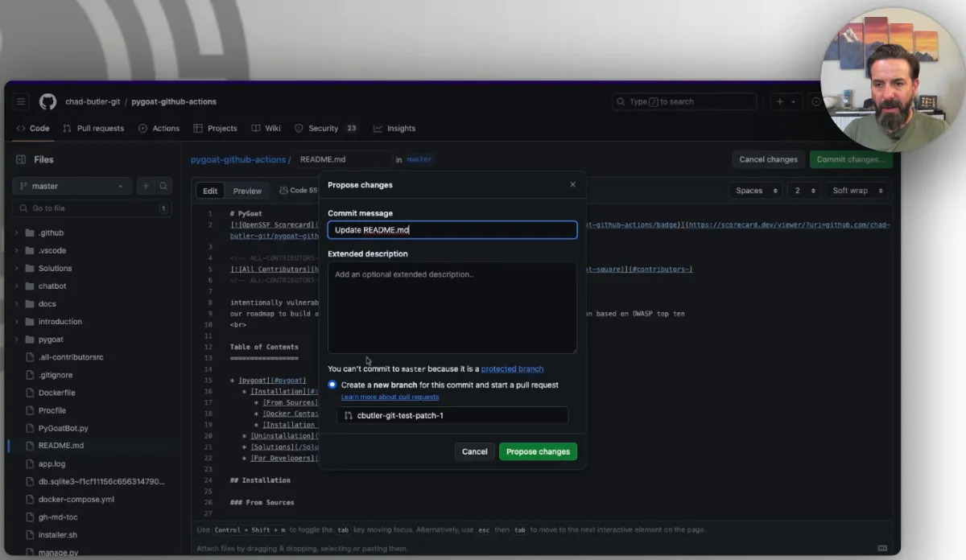Click Cancel in the Propose changes dialog
Image resolution: width=966 pixels, height=560 pixels.
point(474,451)
